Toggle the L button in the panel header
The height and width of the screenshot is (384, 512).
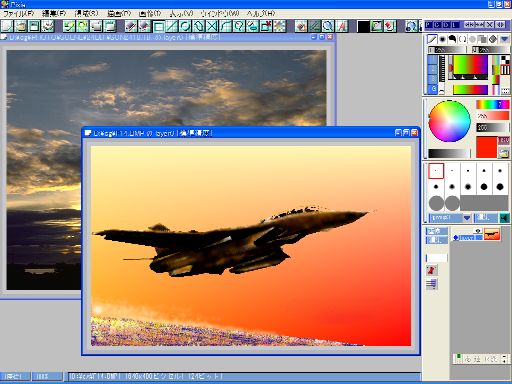(455, 25)
